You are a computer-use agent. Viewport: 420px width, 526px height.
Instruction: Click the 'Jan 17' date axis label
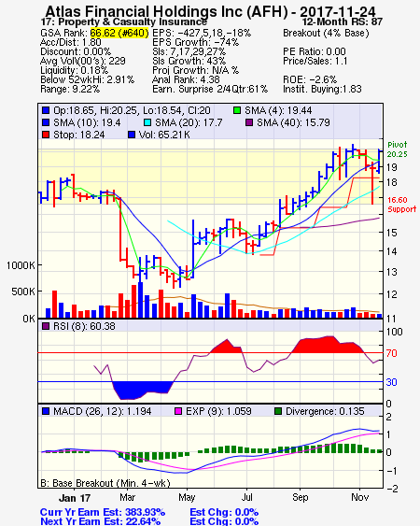75,498
